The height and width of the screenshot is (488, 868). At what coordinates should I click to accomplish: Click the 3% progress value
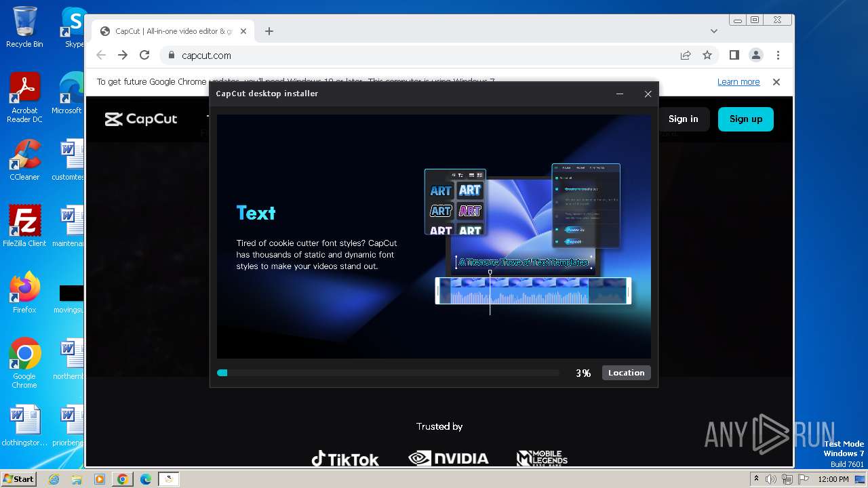583,373
